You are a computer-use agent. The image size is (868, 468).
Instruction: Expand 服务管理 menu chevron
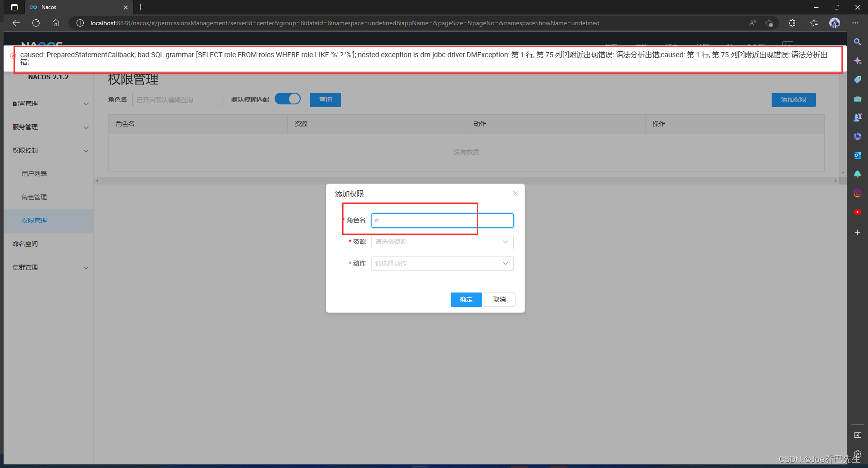[86, 127]
